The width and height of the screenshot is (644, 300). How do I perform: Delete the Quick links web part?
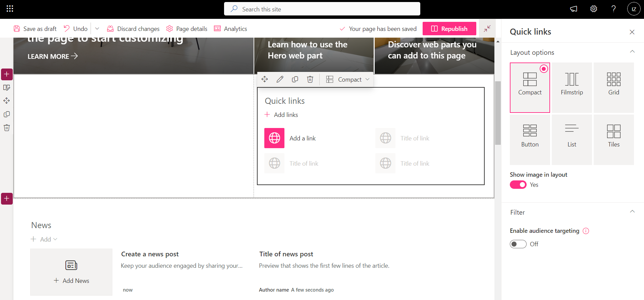tap(310, 79)
